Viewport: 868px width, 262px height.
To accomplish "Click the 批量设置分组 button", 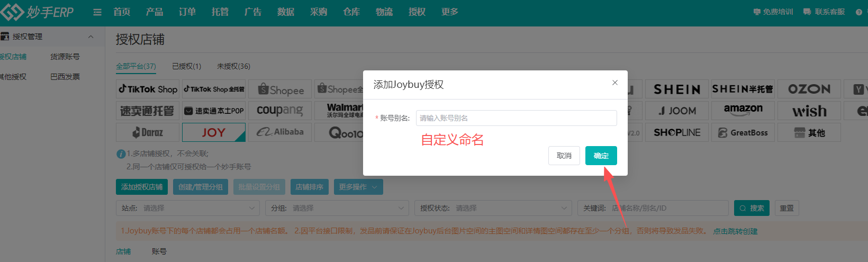I will pos(259,187).
